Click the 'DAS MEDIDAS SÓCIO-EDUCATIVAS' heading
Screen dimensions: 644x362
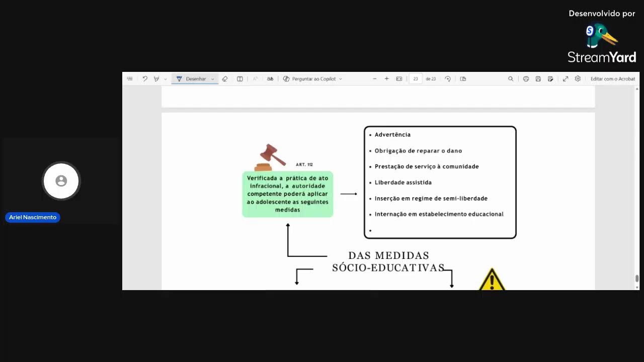[x=388, y=262]
